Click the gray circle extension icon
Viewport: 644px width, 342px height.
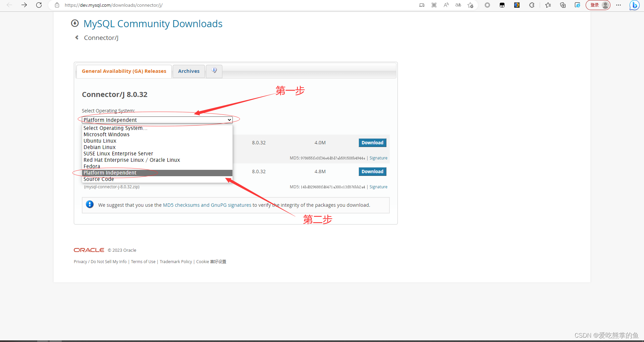tap(487, 5)
